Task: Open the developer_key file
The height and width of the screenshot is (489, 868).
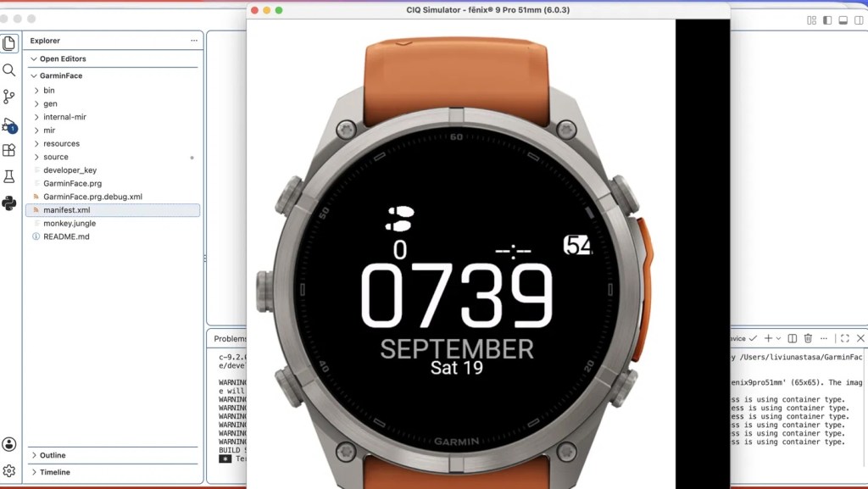Action: (x=113, y=169)
